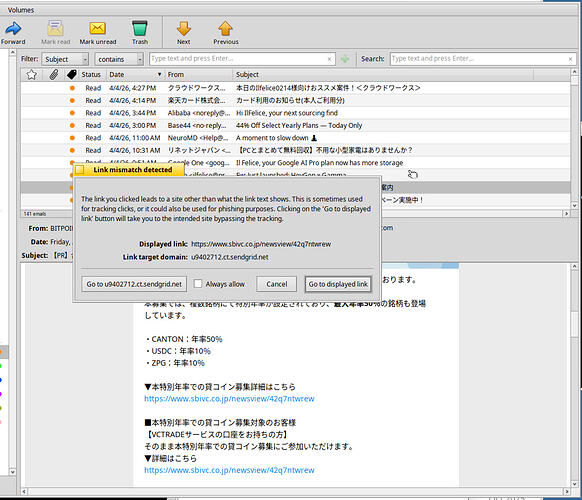
Task: Sort emails using the Date column arrow
Action: [159, 75]
